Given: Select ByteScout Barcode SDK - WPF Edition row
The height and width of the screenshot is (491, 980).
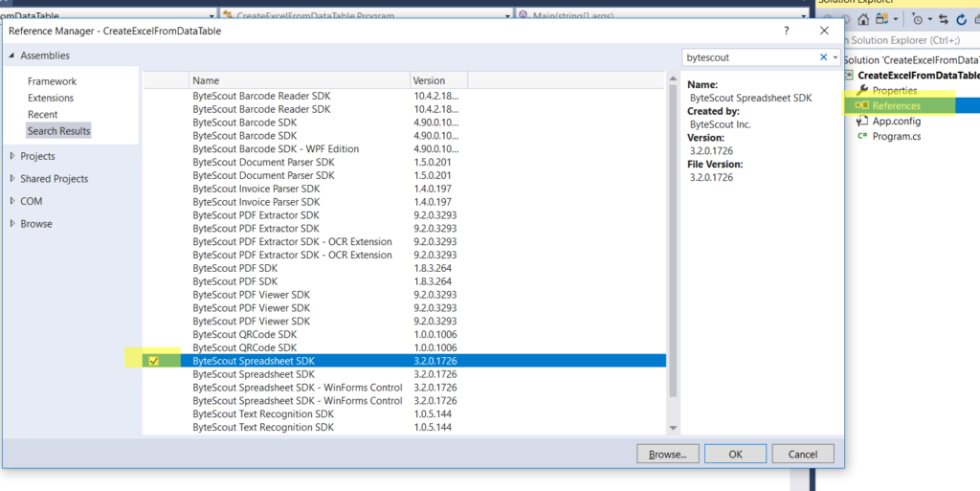Looking at the screenshot, I should pyautogui.click(x=404, y=148).
